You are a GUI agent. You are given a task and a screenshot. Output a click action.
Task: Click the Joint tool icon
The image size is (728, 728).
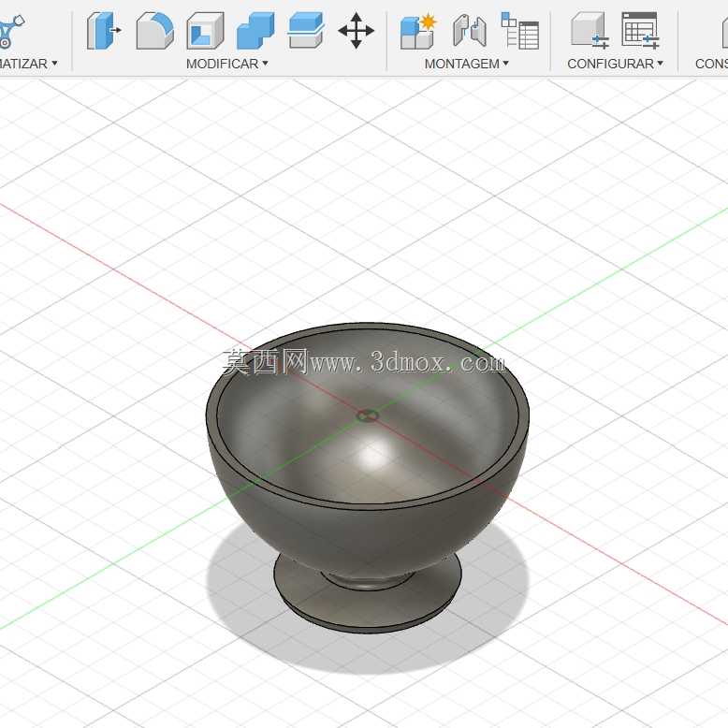[470, 31]
